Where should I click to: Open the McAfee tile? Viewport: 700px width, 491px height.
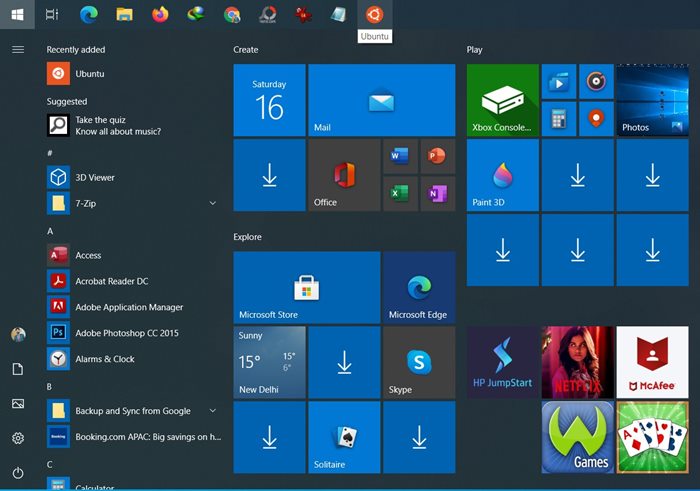coord(653,362)
